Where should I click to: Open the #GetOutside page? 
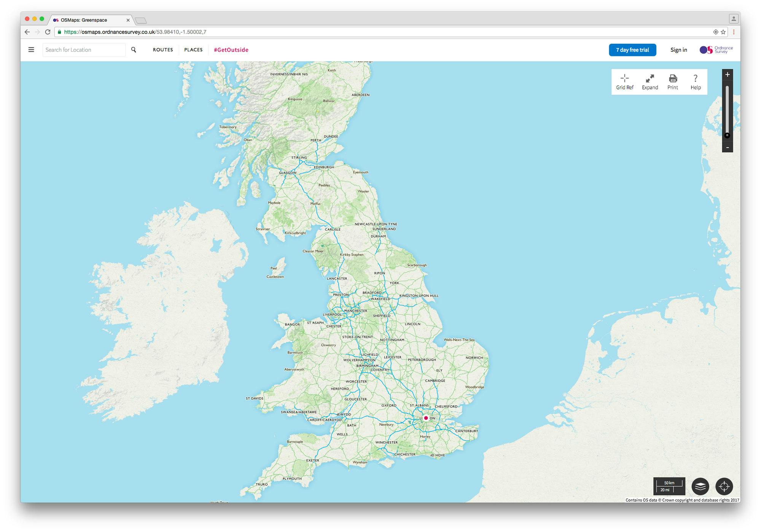[x=231, y=50]
